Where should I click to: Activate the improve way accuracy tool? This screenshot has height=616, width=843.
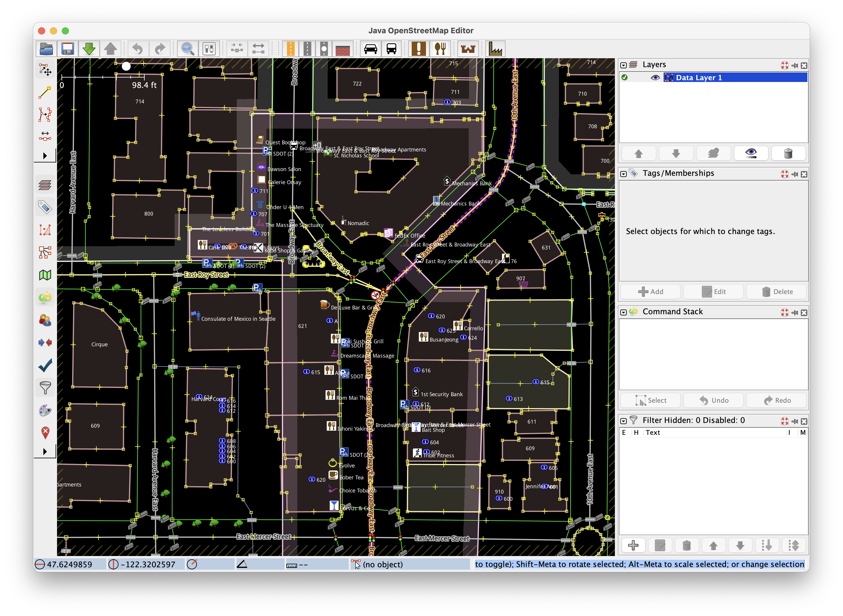(45, 114)
